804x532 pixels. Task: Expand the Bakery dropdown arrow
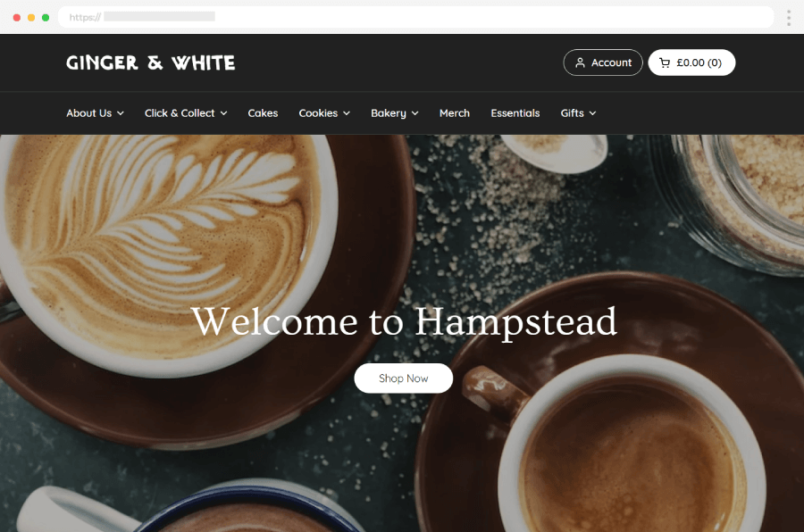pyautogui.click(x=415, y=113)
